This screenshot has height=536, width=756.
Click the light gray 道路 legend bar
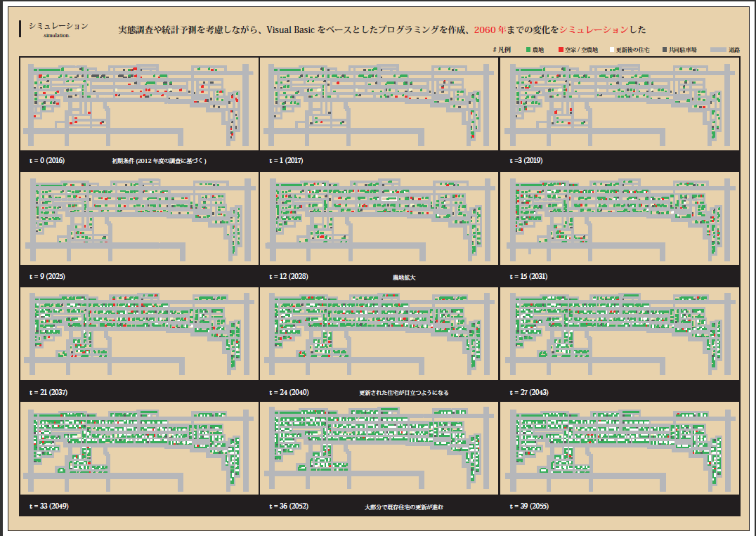click(x=717, y=50)
